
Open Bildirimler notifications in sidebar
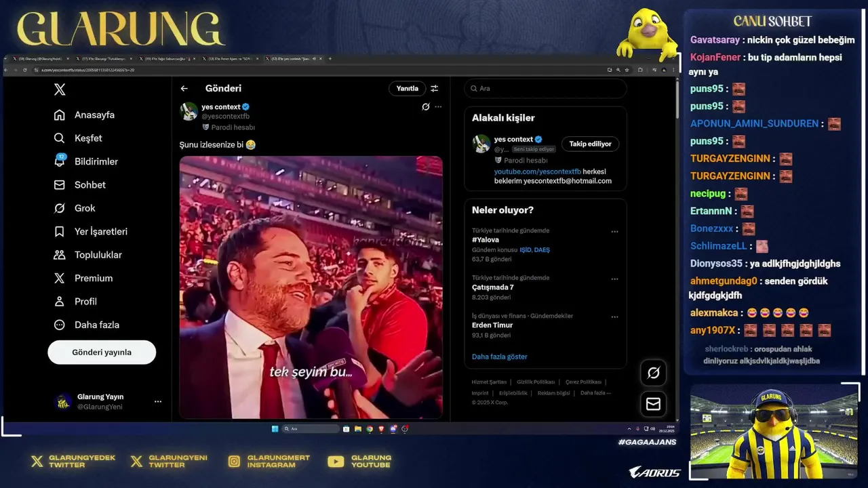pos(86,161)
